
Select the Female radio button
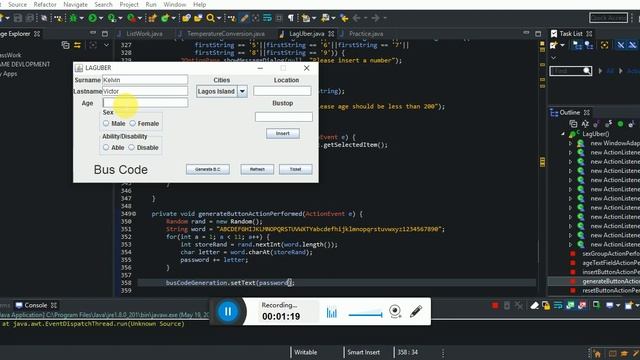132,123
